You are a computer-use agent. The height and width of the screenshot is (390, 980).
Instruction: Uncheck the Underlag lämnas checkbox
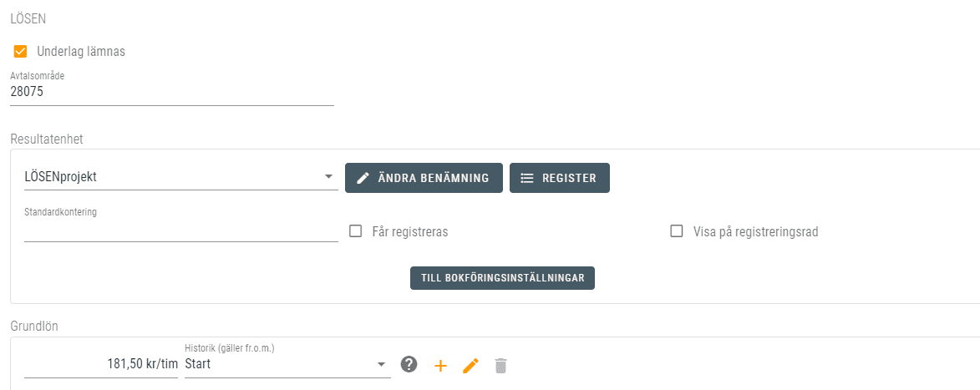[21, 52]
